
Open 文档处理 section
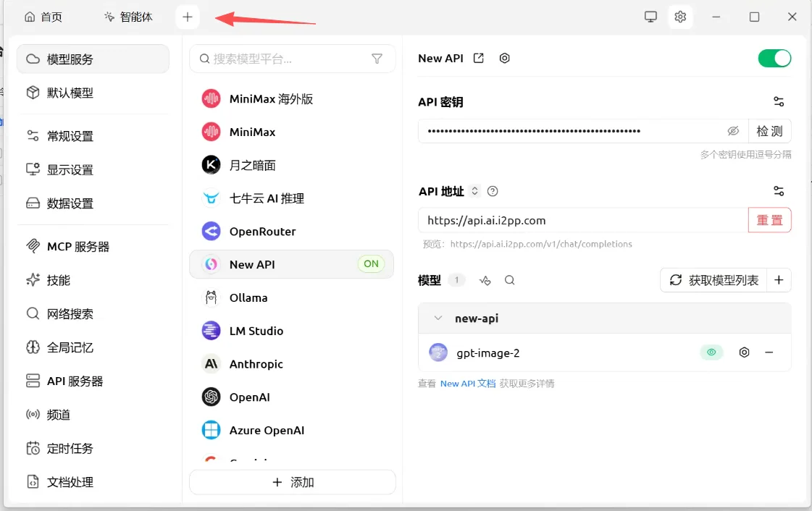(93, 482)
